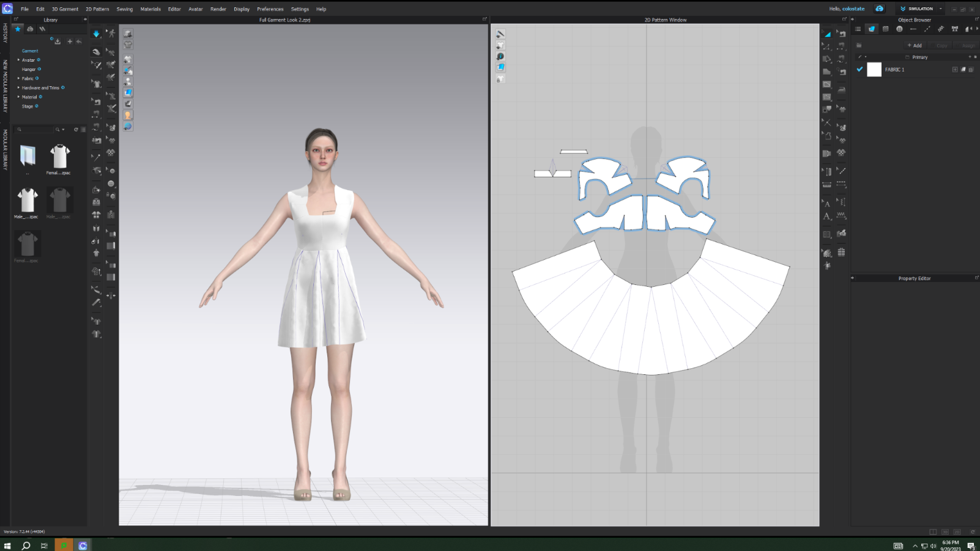Choose the Steam iron tool in 2D toolbar

tap(842, 90)
